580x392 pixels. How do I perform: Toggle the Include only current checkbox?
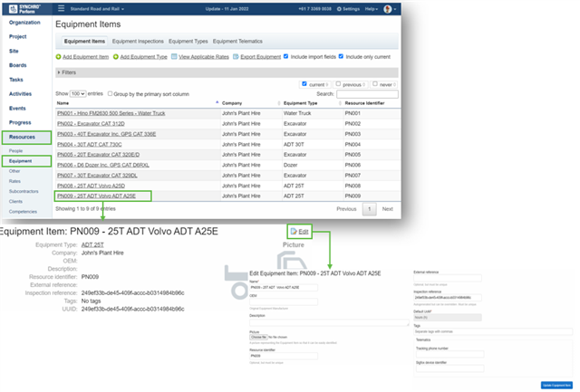click(x=341, y=56)
